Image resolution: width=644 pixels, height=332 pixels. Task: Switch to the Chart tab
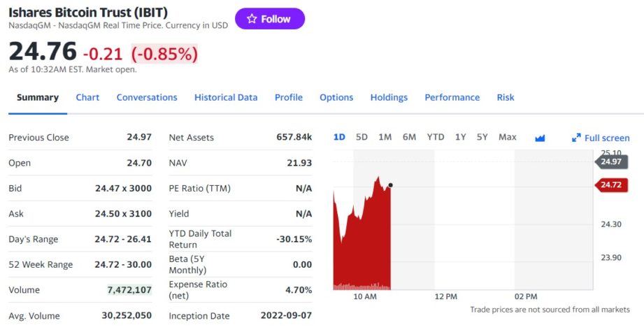(x=87, y=97)
